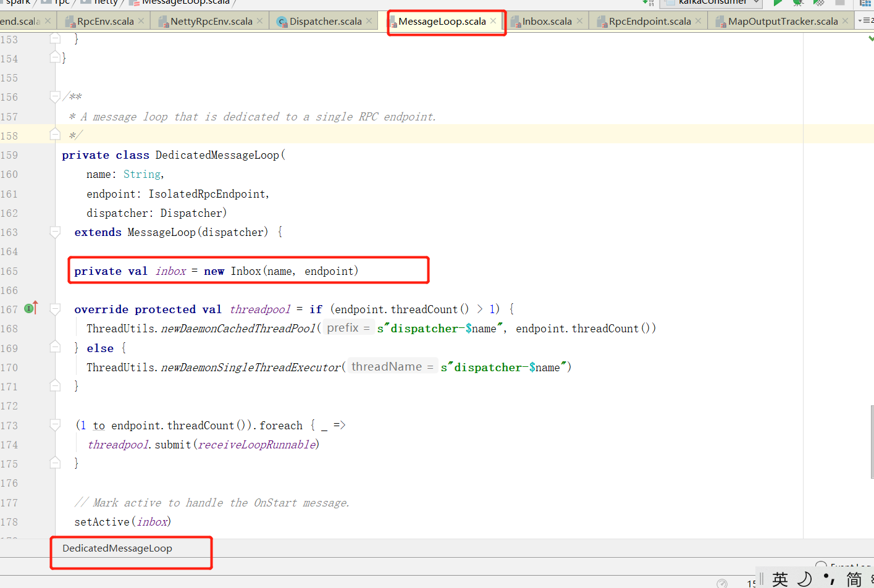Switch to the Inbox.scala tab
The height and width of the screenshot is (588, 874).
tap(547, 21)
